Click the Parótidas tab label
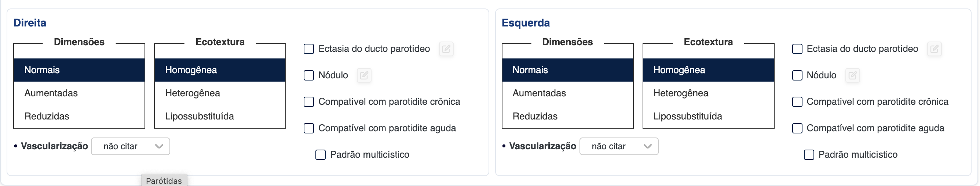Image resolution: width=980 pixels, height=186 pixels. [164, 180]
